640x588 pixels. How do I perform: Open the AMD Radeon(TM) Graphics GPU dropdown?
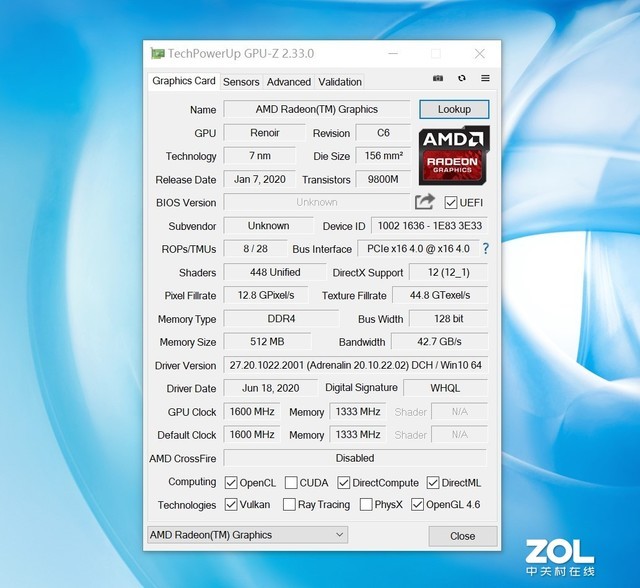pyautogui.click(x=247, y=535)
